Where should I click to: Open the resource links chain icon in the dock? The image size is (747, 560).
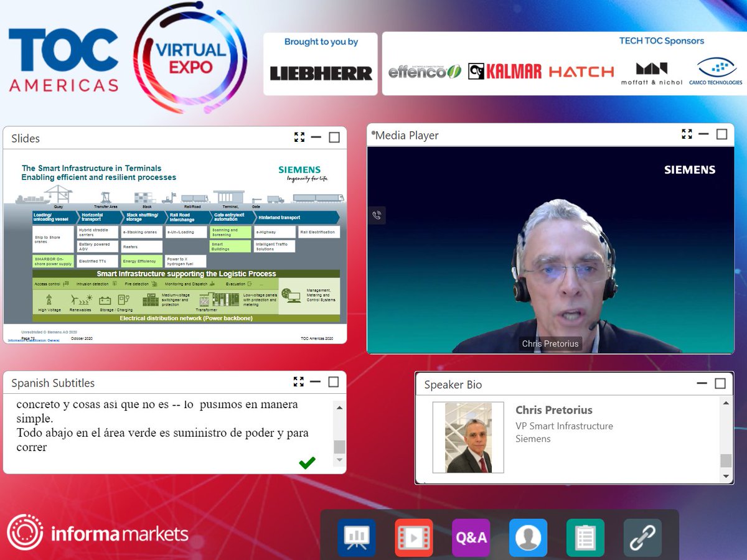642,537
